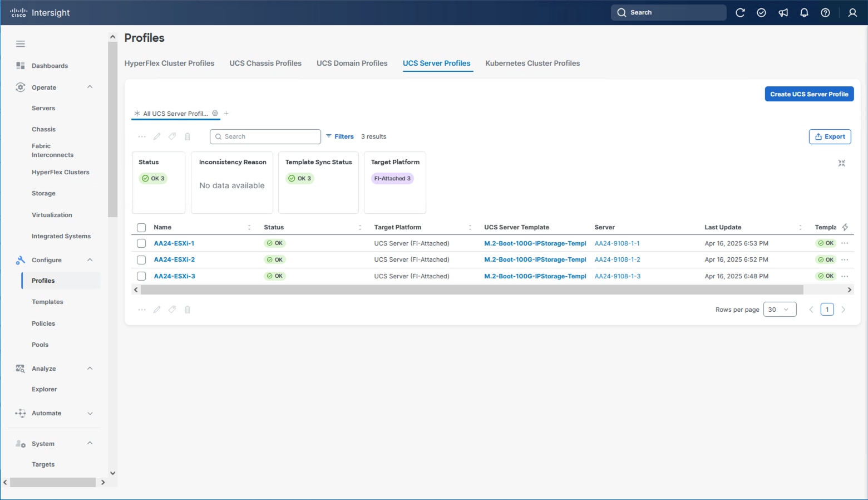Click the table's horizontal scrollbar
The height and width of the screenshot is (500, 868).
pyautogui.click(x=471, y=290)
